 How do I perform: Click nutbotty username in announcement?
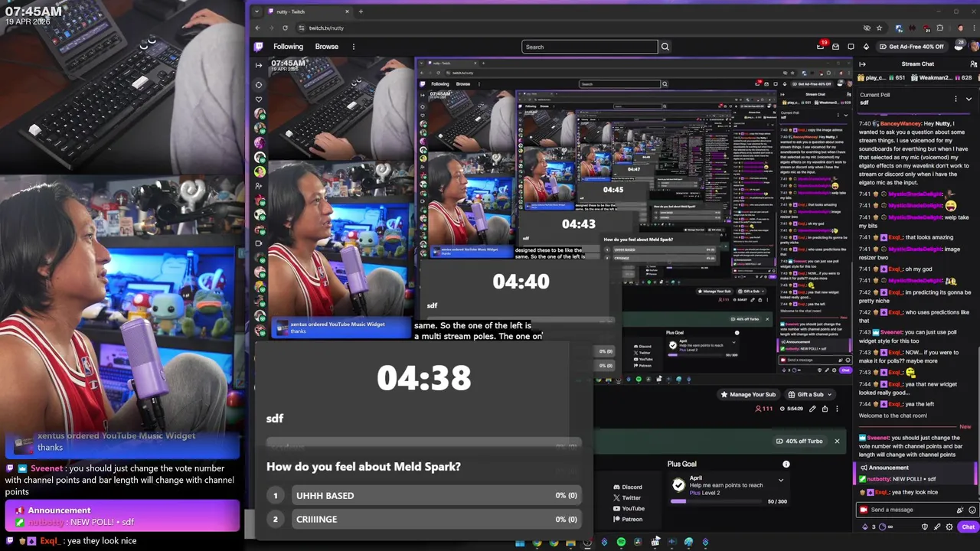[879, 479]
